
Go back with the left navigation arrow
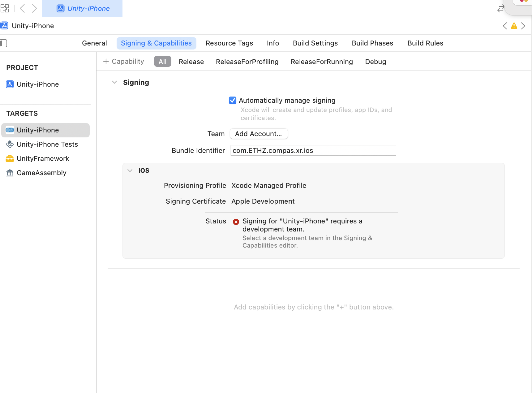point(22,8)
